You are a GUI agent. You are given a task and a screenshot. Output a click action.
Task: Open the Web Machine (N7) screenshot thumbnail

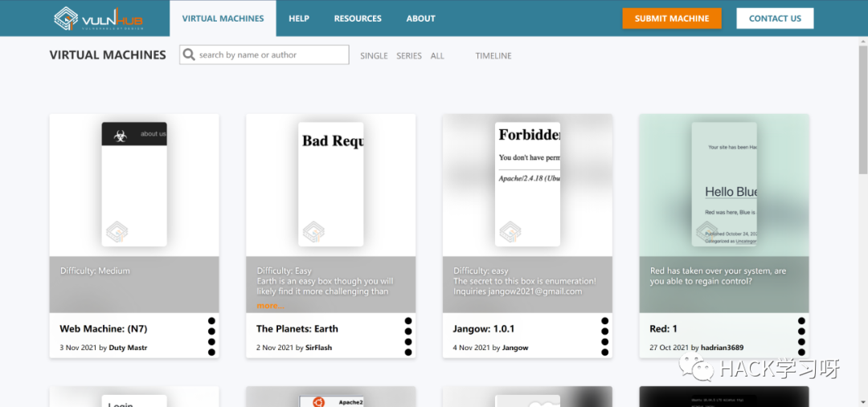tap(134, 184)
